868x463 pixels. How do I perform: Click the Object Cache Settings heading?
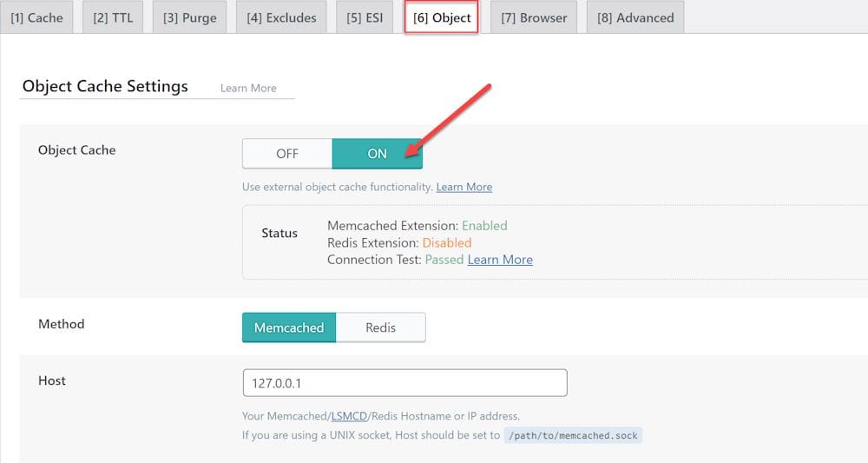pyautogui.click(x=105, y=86)
